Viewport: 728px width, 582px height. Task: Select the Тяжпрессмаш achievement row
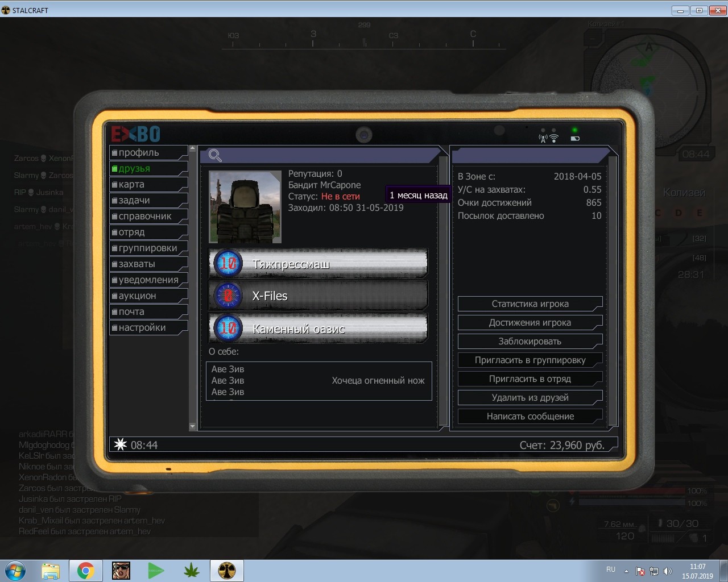coord(318,264)
